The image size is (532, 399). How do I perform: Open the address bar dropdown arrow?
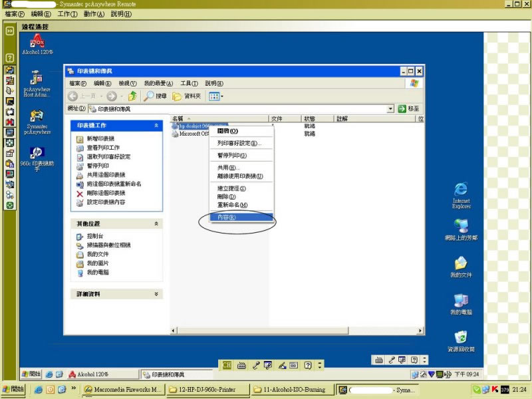(x=390, y=109)
